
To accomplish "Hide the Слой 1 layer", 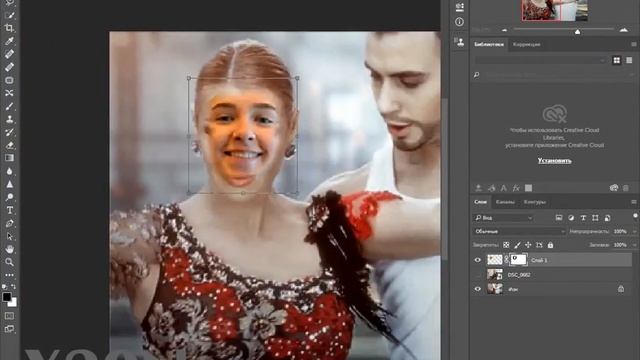I will click(x=478, y=260).
